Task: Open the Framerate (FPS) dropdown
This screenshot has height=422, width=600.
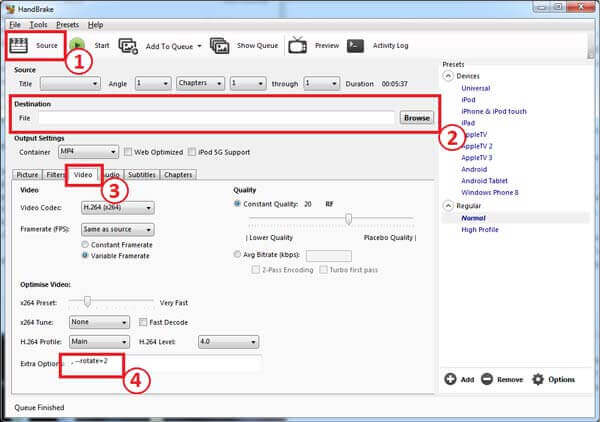Action: click(118, 230)
